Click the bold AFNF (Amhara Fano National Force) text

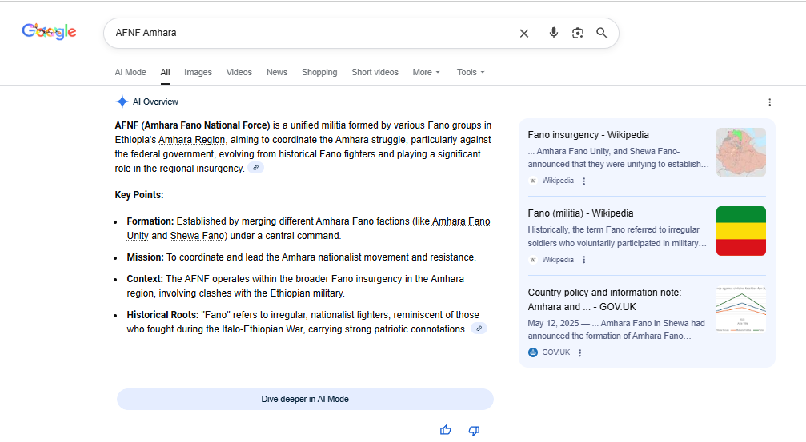pyautogui.click(x=192, y=125)
